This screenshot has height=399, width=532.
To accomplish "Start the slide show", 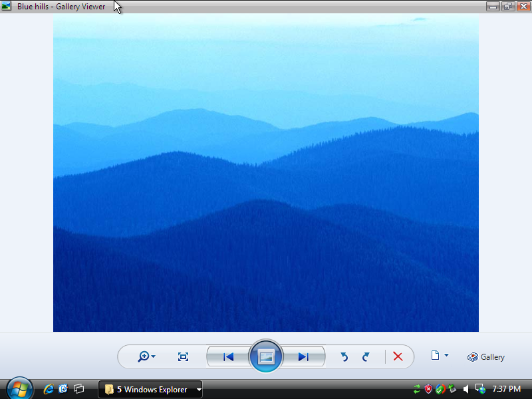I will click(x=265, y=356).
